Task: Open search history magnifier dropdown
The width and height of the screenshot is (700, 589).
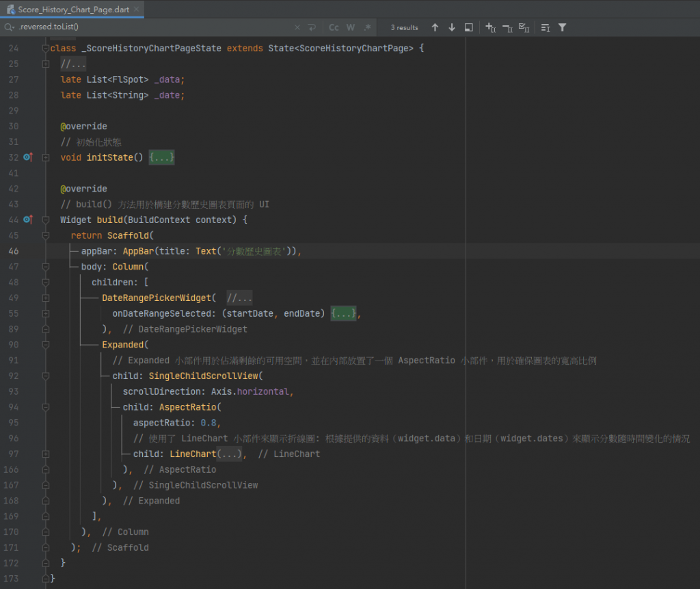Action: click(9, 27)
